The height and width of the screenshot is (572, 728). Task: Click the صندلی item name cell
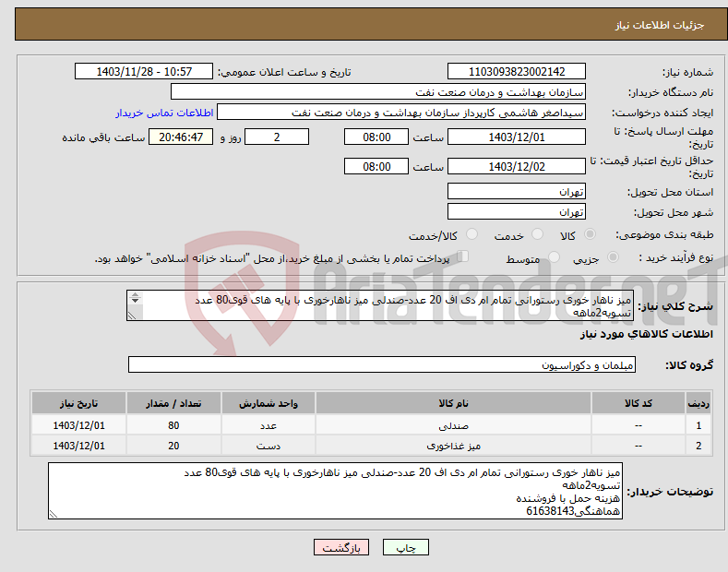coord(453,424)
